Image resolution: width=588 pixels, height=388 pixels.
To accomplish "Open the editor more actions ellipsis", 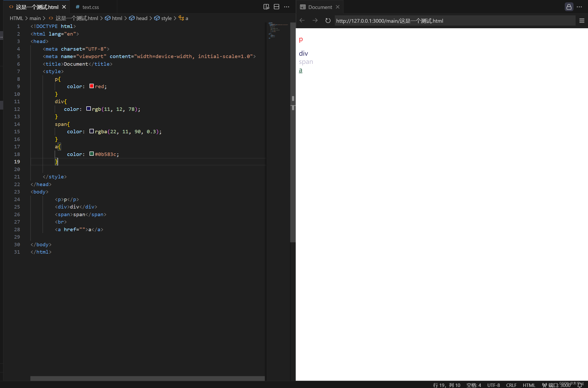I will pos(286,7).
